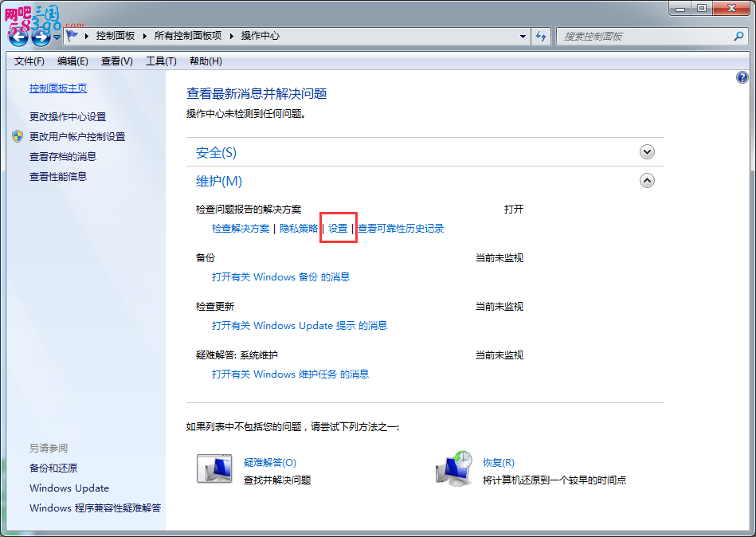This screenshot has width=756, height=537.
Task: Click the UAC shield icon in sidebar
Action: pos(18,136)
